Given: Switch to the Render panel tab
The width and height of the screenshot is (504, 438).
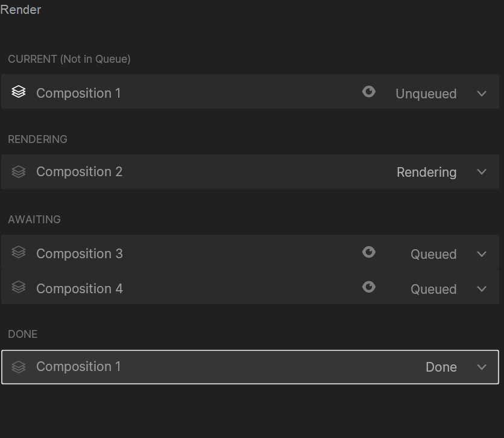Looking at the screenshot, I should (x=21, y=10).
